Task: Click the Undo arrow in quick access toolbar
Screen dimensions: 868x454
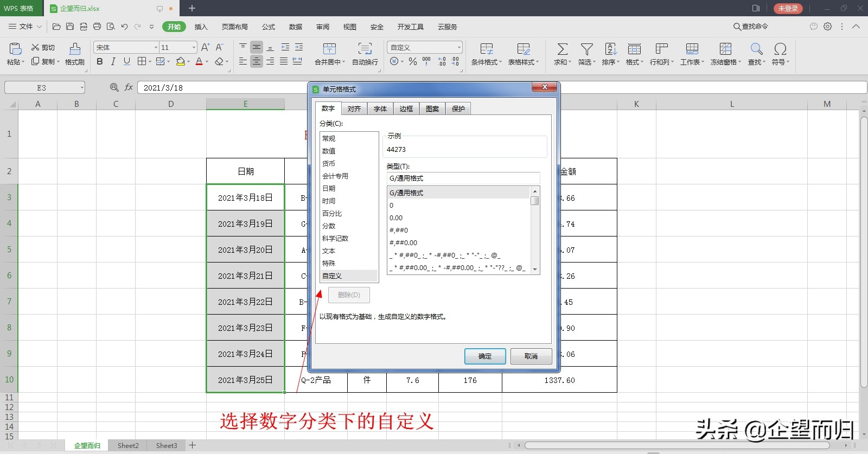Action: (124, 27)
